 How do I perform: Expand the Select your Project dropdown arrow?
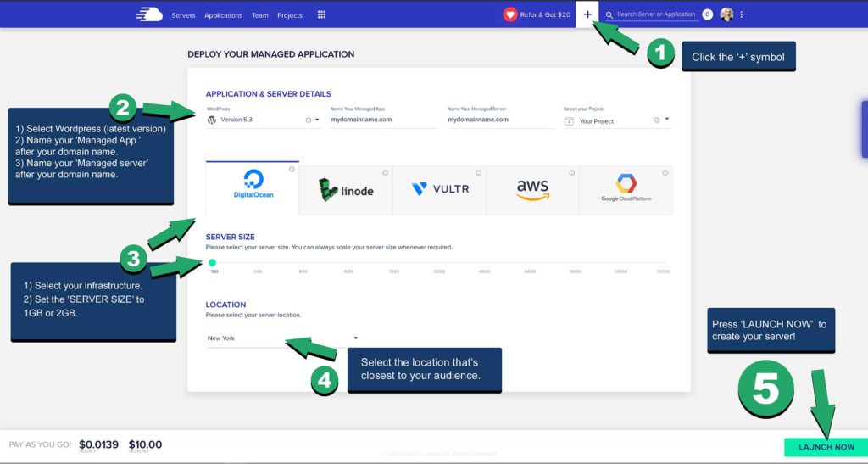click(x=666, y=119)
